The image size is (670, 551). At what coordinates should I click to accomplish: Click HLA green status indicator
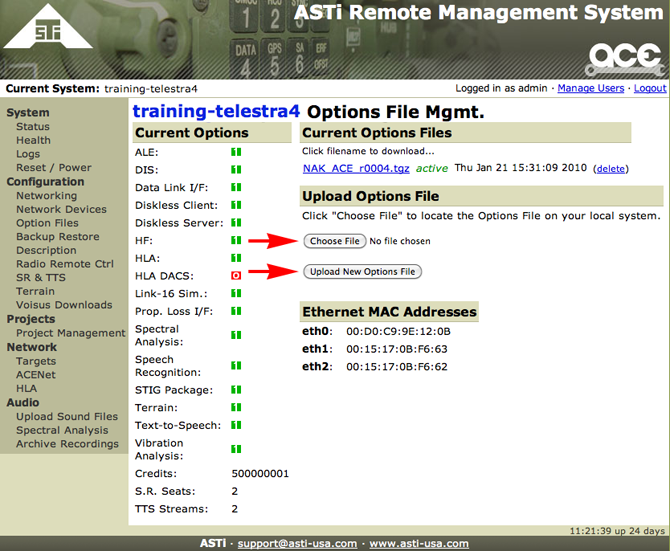pyautogui.click(x=236, y=258)
